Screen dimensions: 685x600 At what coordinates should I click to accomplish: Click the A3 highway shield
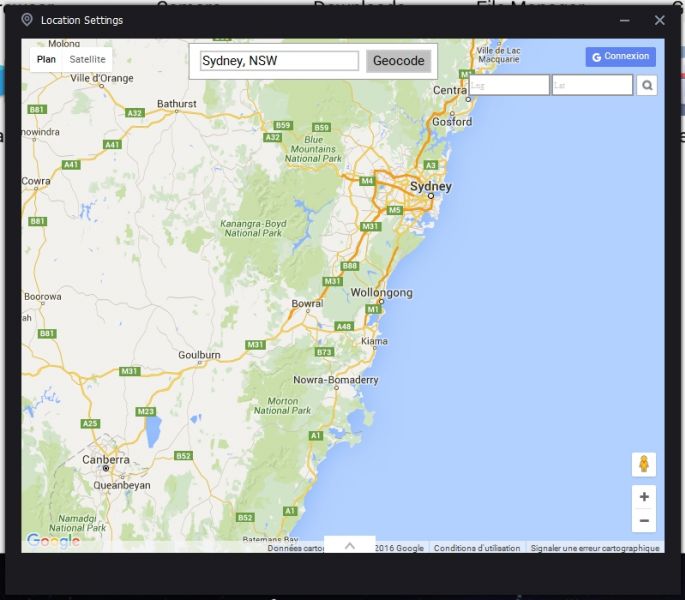431,165
